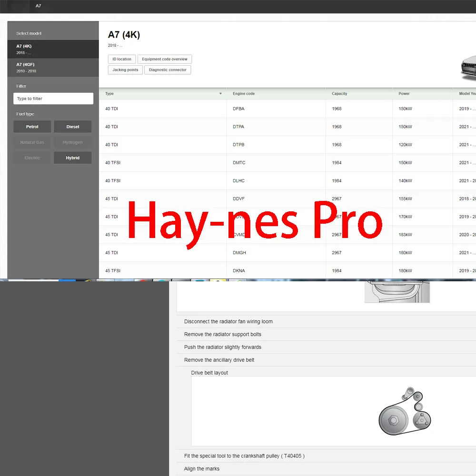Select the A7 (4K) model entry
This screenshot has height=476, width=476.
pos(53,49)
